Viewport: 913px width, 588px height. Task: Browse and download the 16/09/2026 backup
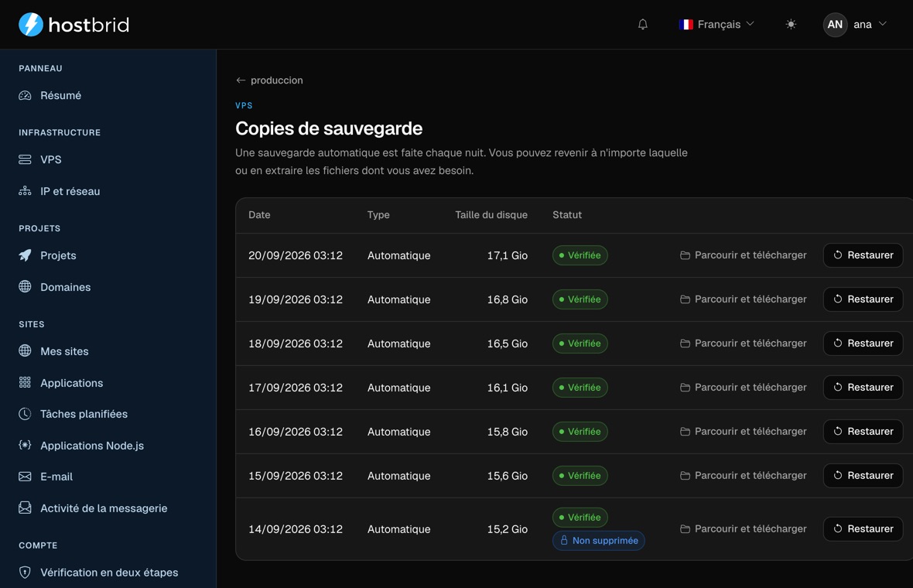click(x=744, y=432)
